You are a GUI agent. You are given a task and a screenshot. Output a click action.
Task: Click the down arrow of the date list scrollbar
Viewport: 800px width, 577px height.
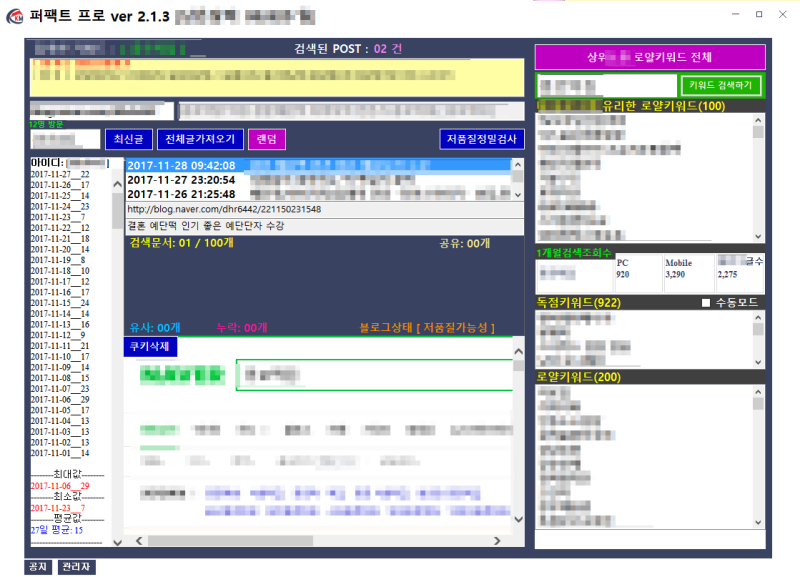(117, 542)
